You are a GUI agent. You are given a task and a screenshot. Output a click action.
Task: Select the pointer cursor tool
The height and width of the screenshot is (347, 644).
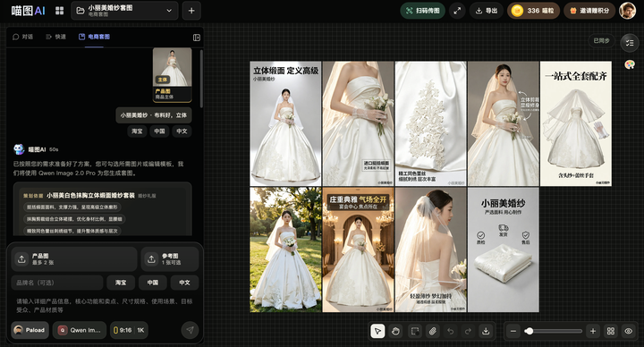[x=377, y=331]
